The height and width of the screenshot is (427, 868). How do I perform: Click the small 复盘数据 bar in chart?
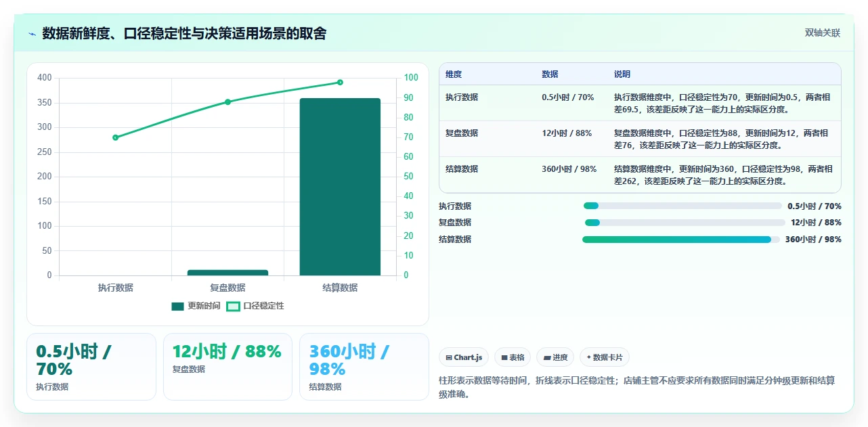227,273
